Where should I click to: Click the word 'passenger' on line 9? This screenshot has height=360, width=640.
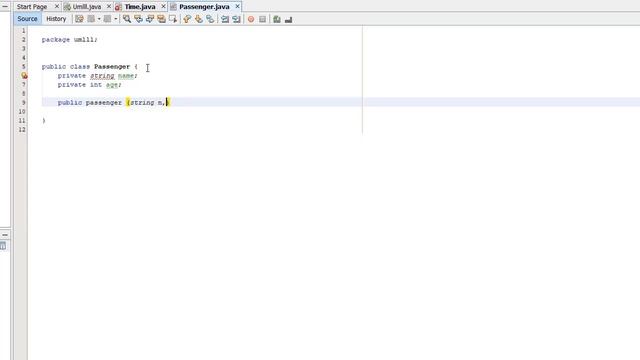pyautogui.click(x=104, y=102)
